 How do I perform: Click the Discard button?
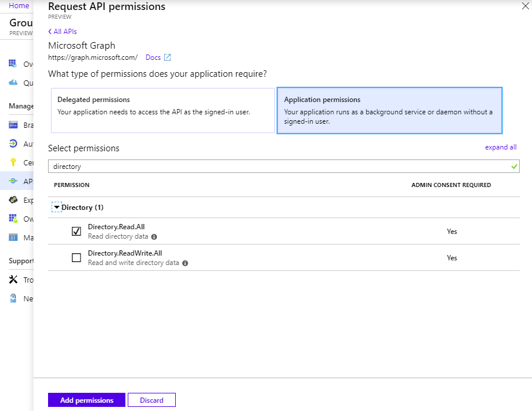tap(151, 400)
